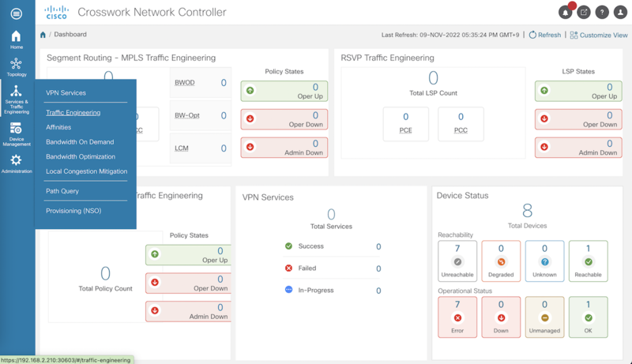Open the hamburger navigation menu icon
The width and height of the screenshot is (632, 364).
[16, 13]
